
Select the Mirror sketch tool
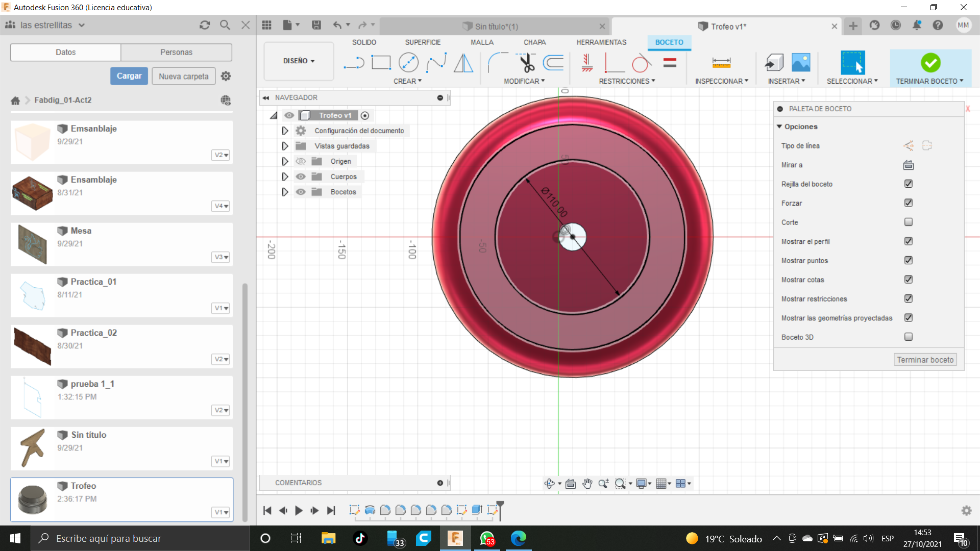(x=463, y=63)
